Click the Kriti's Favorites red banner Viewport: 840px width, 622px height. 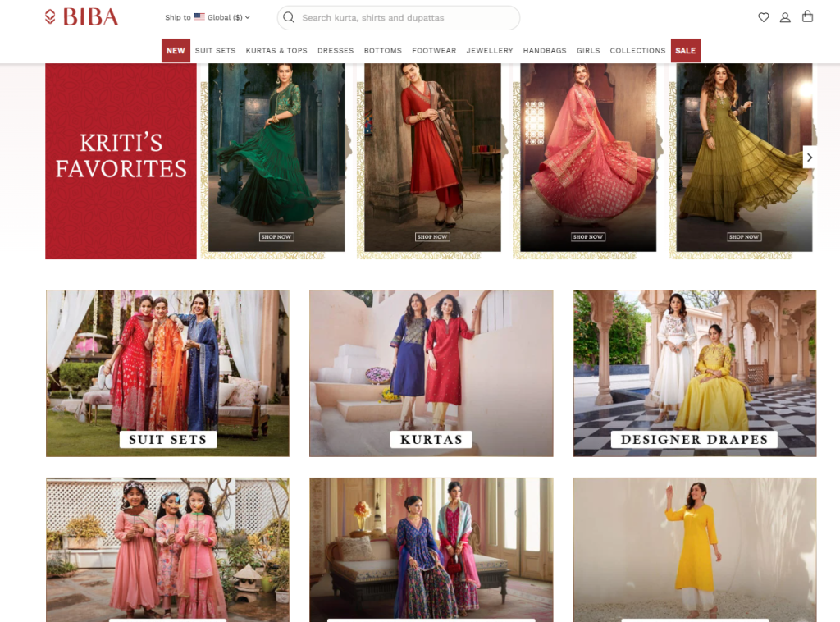point(121,161)
